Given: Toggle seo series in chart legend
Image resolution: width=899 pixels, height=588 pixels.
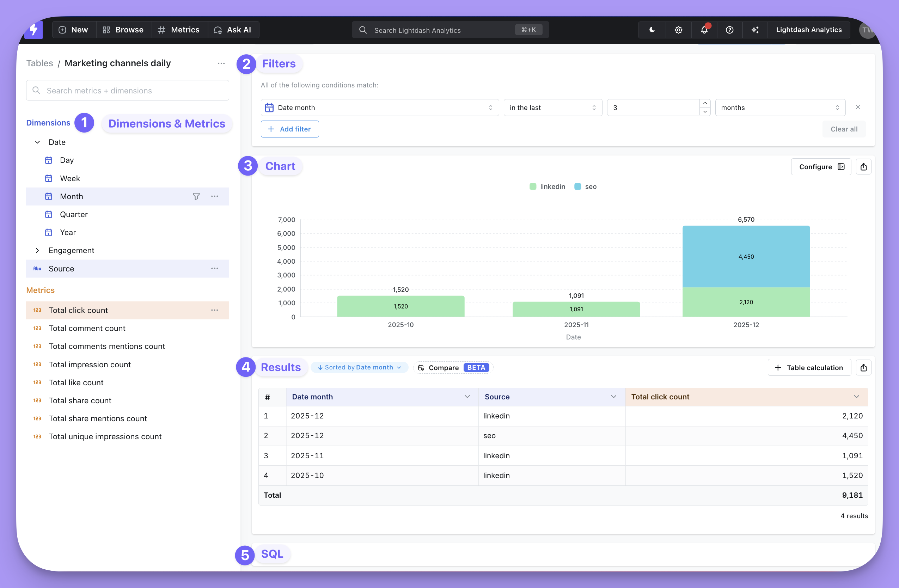Looking at the screenshot, I should tap(586, 186).
